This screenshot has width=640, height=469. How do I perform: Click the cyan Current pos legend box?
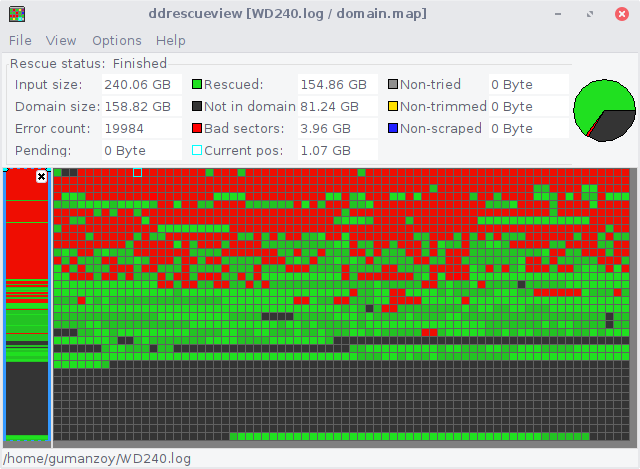(x=197, y=150)
